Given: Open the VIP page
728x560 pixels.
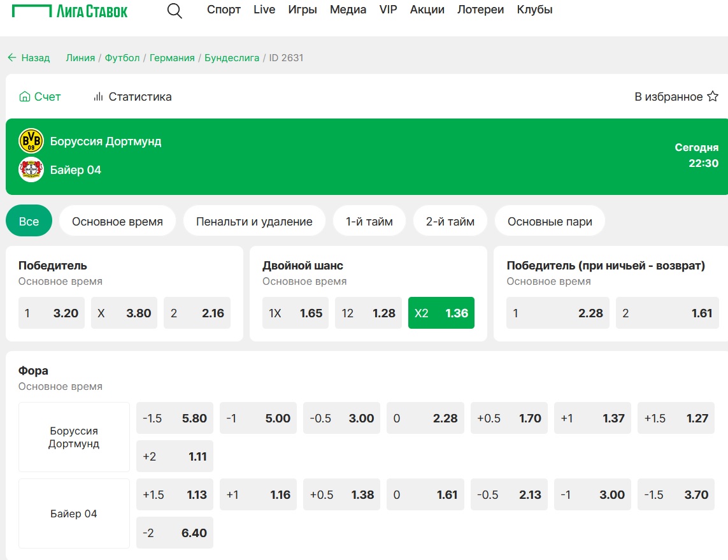Looking at the screenshot, I should coord(388,10).
